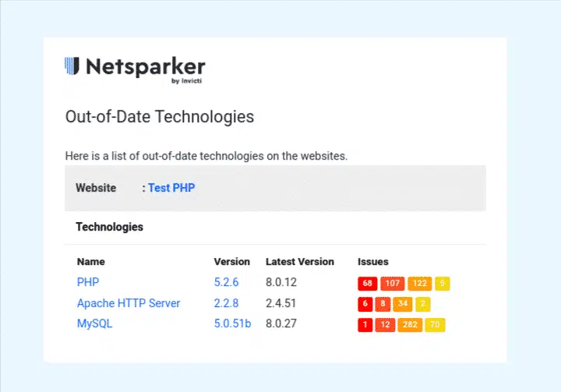Open the PHP technology link
561x392 pixels.
click(88, 282)
